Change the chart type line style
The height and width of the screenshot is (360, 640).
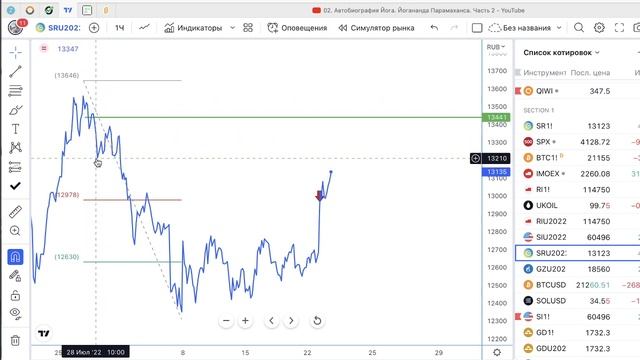coord(144,28)
